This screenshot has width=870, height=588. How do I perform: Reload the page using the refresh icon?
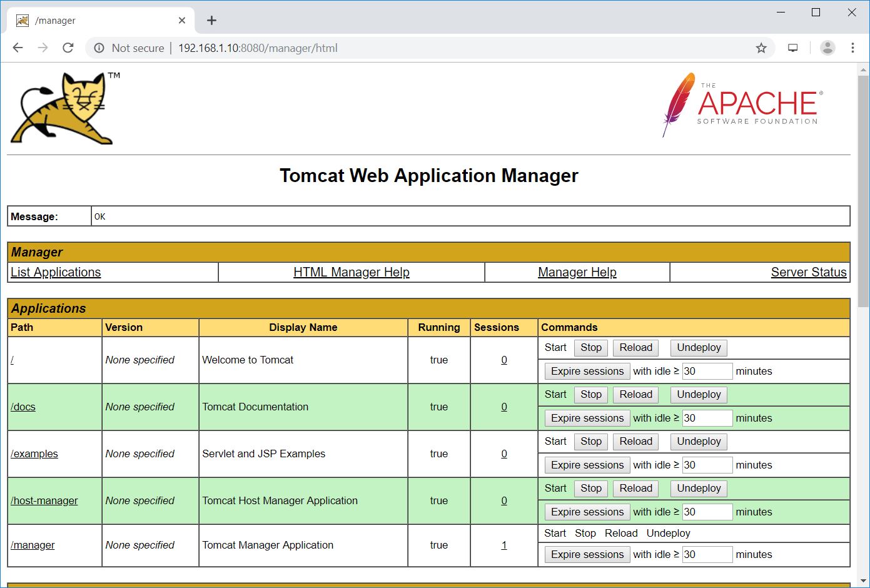click(68, 48)
